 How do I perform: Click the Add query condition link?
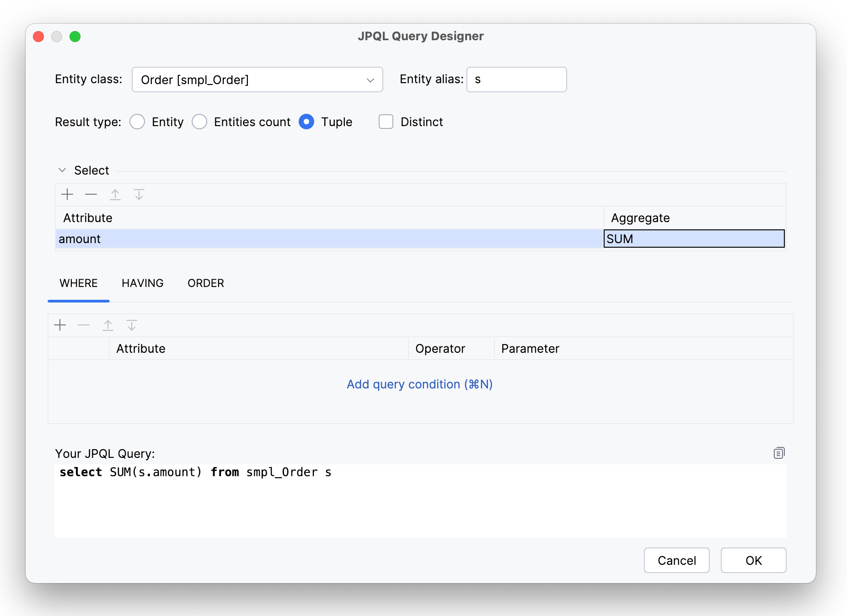419,384
